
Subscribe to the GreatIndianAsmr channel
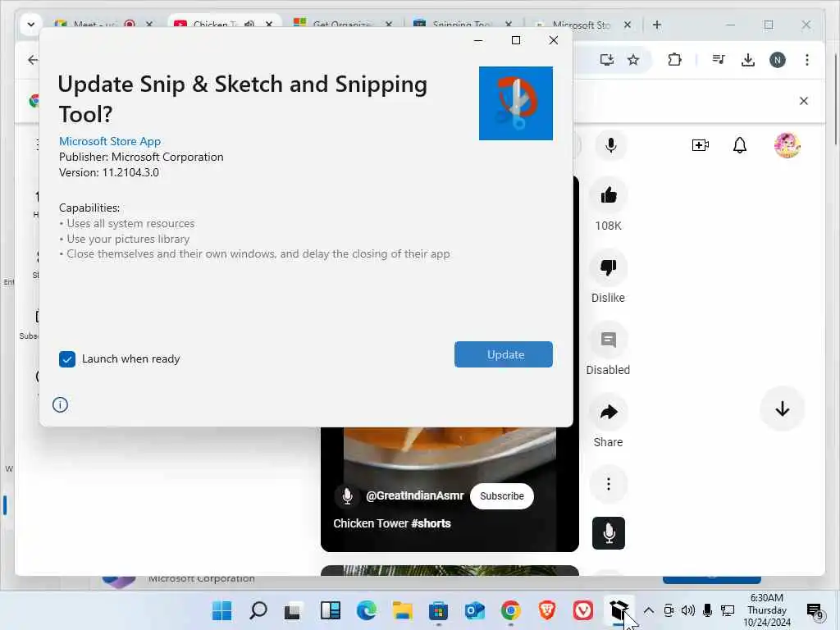pyautogui.click(x=501, y=496)
